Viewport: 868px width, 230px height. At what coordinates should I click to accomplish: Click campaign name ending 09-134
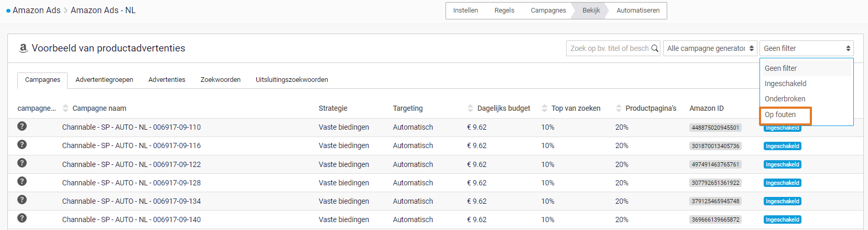(132, 201)
